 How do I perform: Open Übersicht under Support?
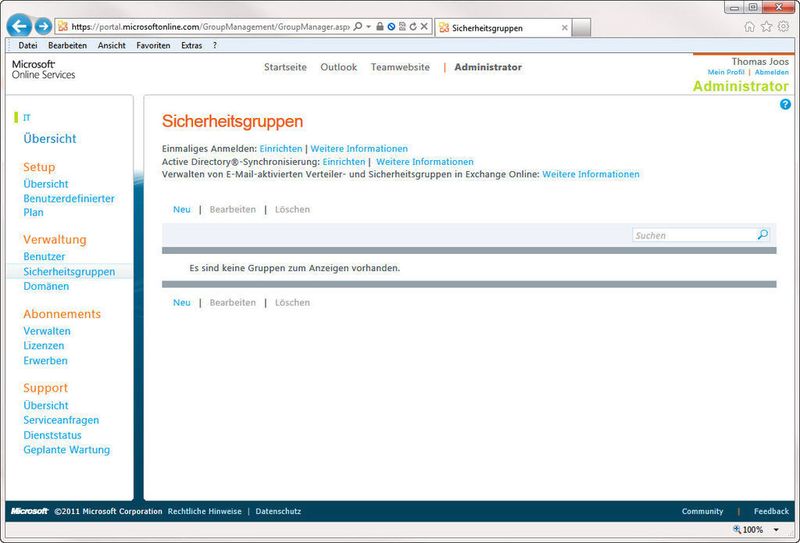[45, 405]
